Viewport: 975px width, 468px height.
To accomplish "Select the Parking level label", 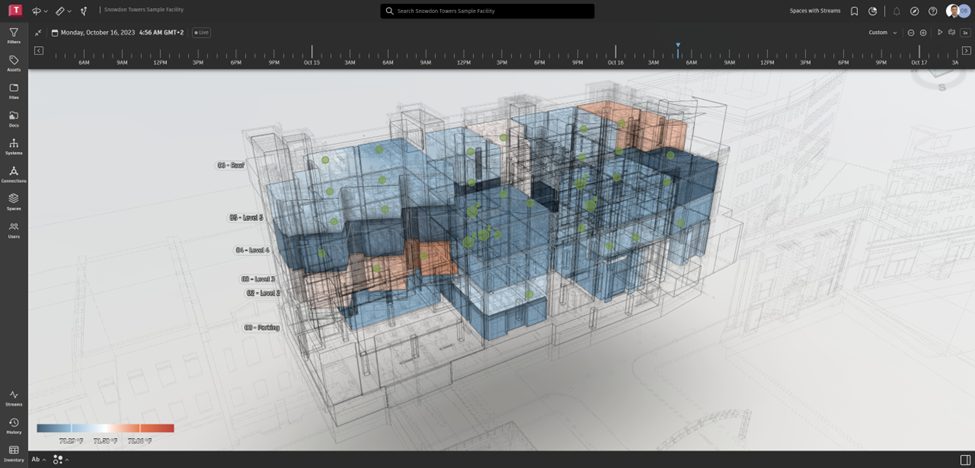I will 262,327.
